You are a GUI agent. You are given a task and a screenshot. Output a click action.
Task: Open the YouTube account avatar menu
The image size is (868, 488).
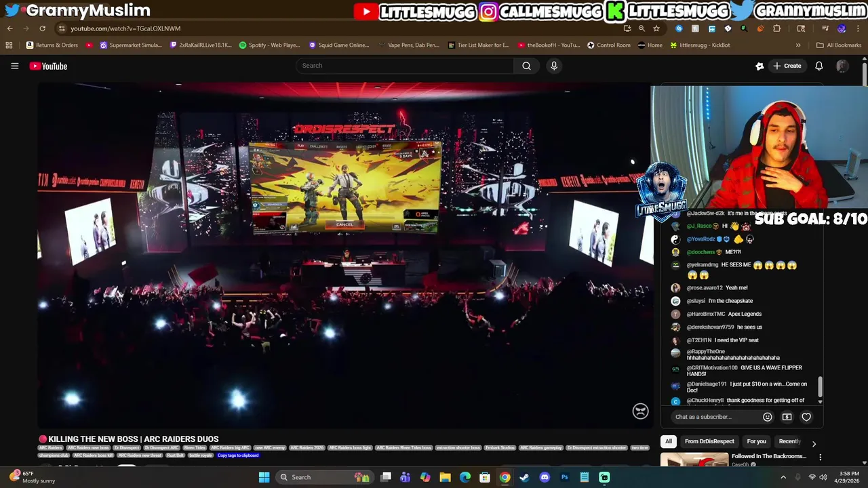[842, 66]
